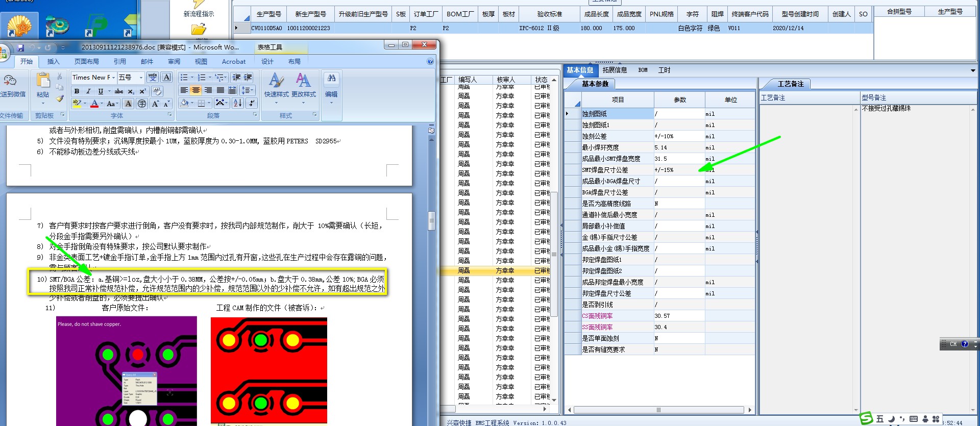Open the Change Styles menu
Screen dimensions: 980x426
[304, 88]
